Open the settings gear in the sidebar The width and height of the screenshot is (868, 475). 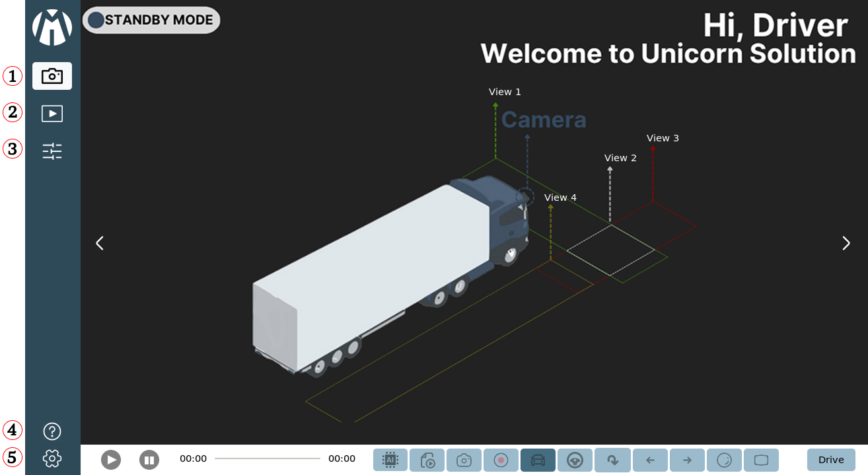52,458
